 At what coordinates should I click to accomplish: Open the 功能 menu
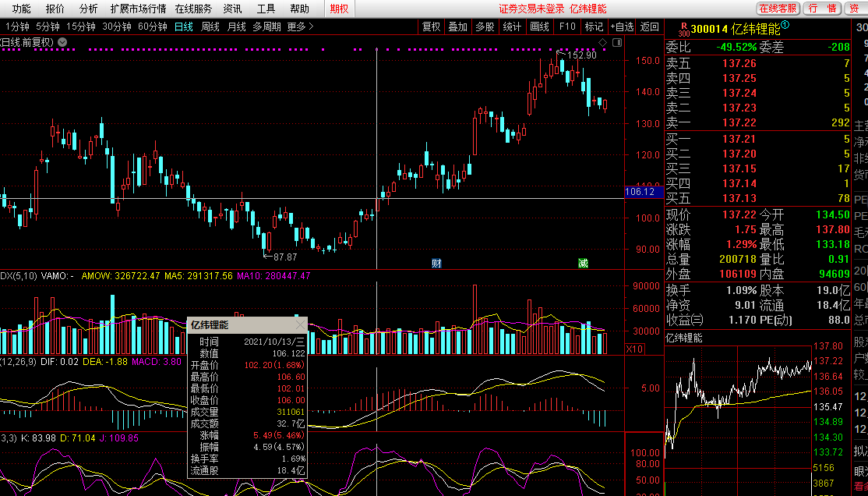tap(22, 9)
